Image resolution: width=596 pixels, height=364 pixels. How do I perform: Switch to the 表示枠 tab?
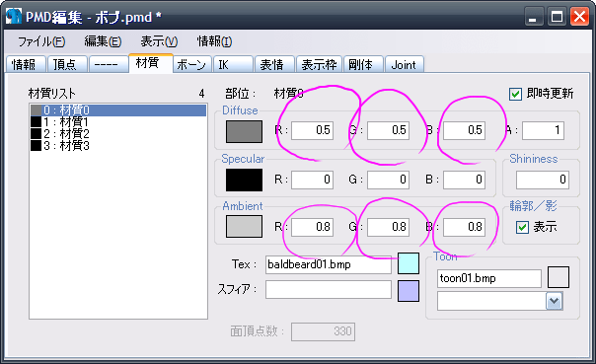coord(319,64)
